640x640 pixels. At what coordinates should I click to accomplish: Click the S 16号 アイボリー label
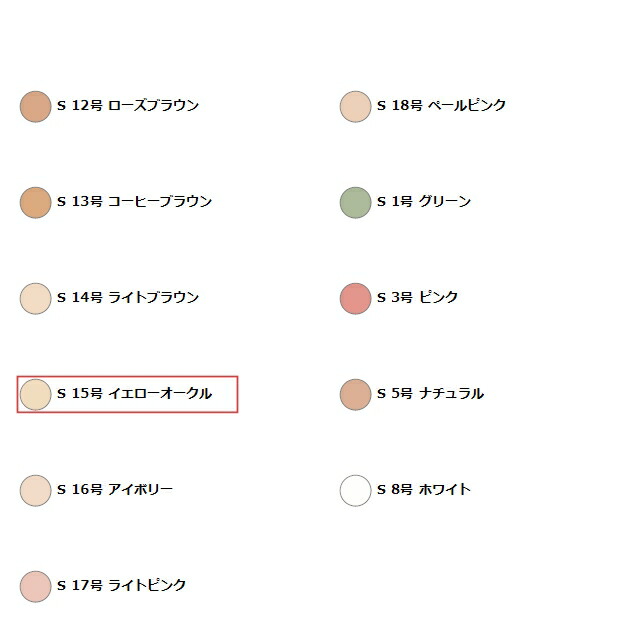pos(115,490)
